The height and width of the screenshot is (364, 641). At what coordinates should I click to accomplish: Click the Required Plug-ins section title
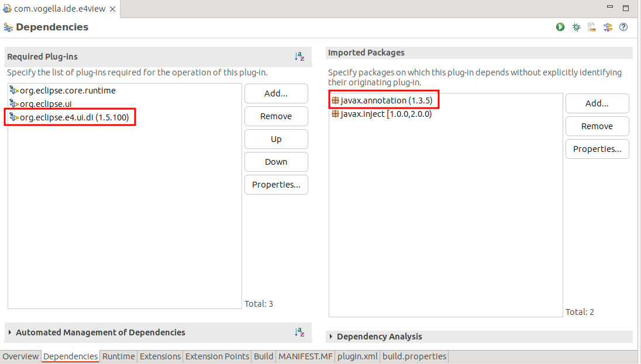click(42, 56)
